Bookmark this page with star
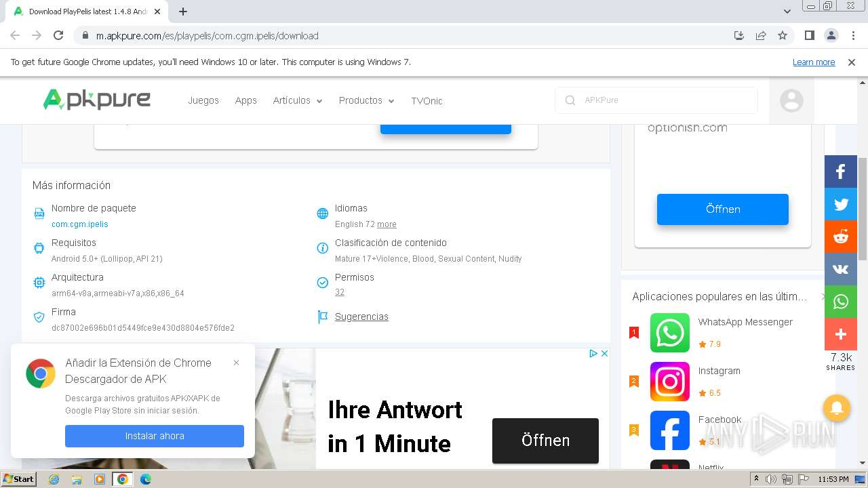868x488 pixels. tap(783, 35)
